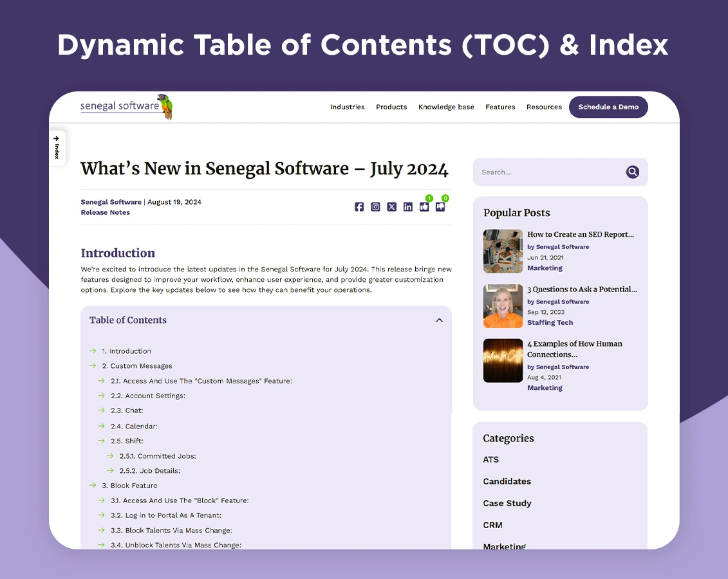The image size is (728, 579).
Task: Open the glowing lights post thumbnail
Action: coord(503,360)
